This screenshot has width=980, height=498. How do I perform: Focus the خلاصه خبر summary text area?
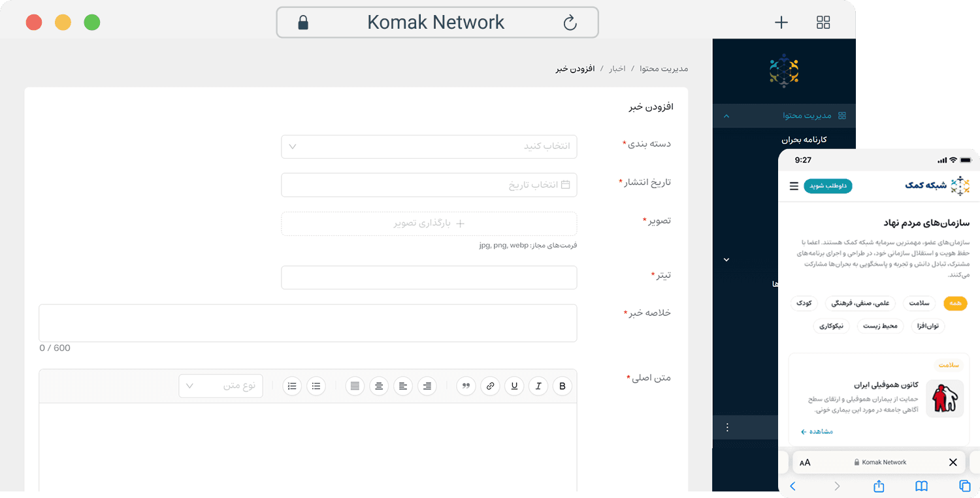(x=308, y=323)
